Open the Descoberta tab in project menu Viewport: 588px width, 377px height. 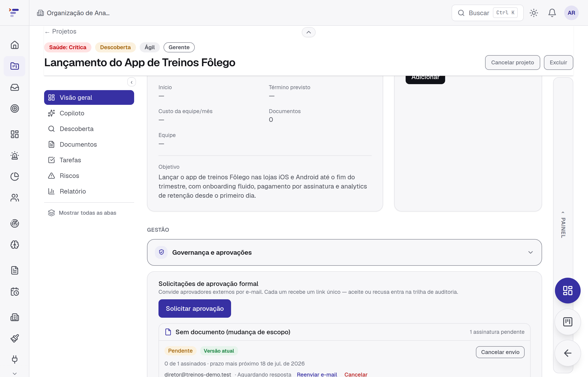(x=89, y=129)
